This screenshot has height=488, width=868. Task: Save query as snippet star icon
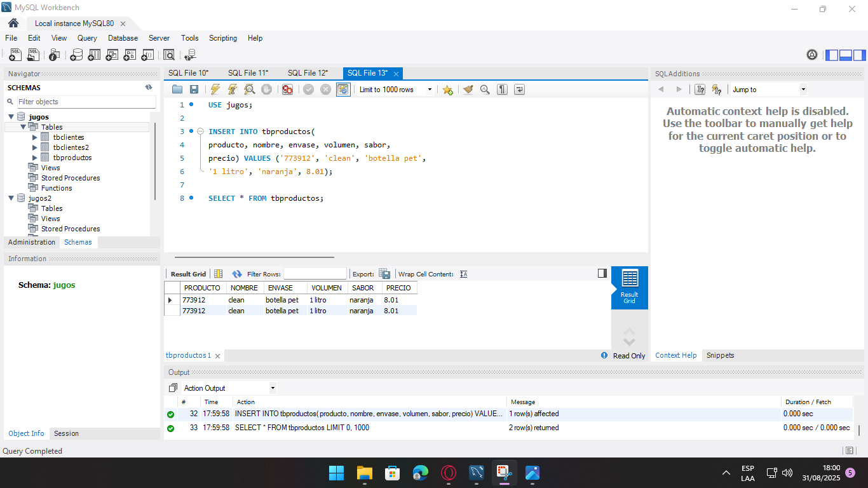click(447, 90)
